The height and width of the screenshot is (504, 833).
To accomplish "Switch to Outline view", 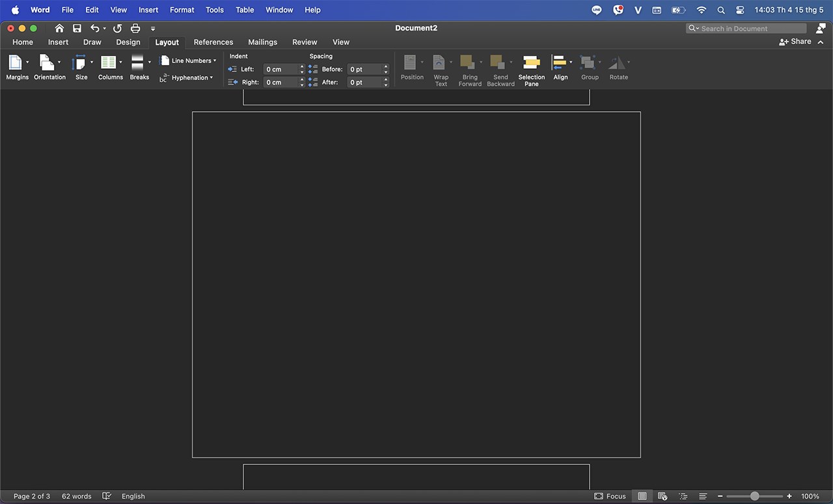I will tap(683, 496).
